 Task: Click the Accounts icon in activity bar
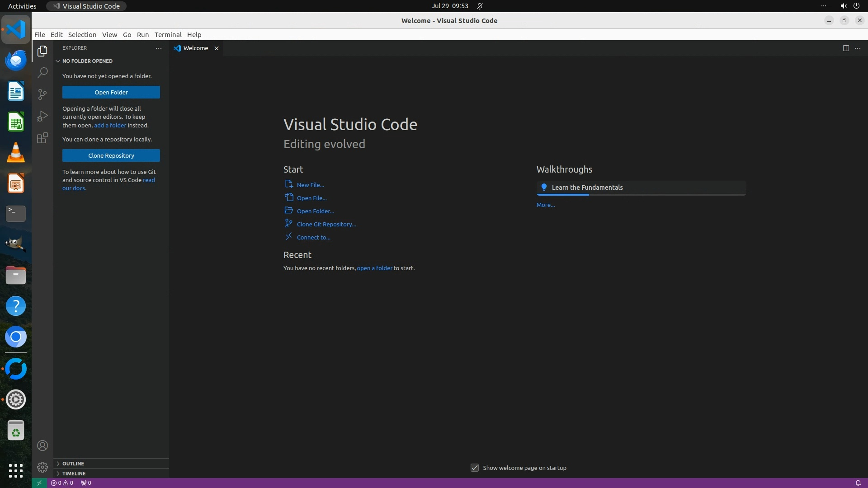click(x=42, y=446)
